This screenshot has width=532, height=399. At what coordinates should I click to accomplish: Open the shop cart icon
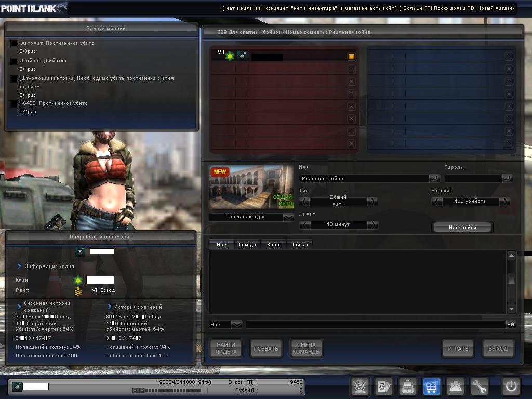click(432, 387)
